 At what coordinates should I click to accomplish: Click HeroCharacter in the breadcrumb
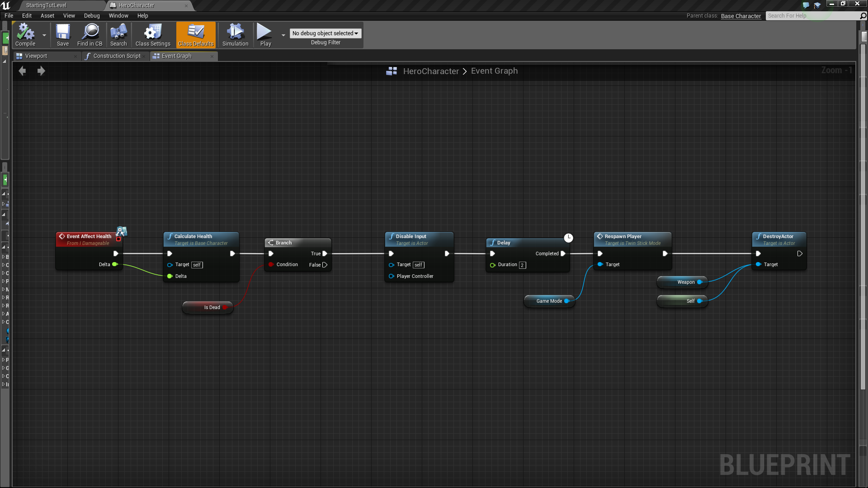(x=430, y=71)
